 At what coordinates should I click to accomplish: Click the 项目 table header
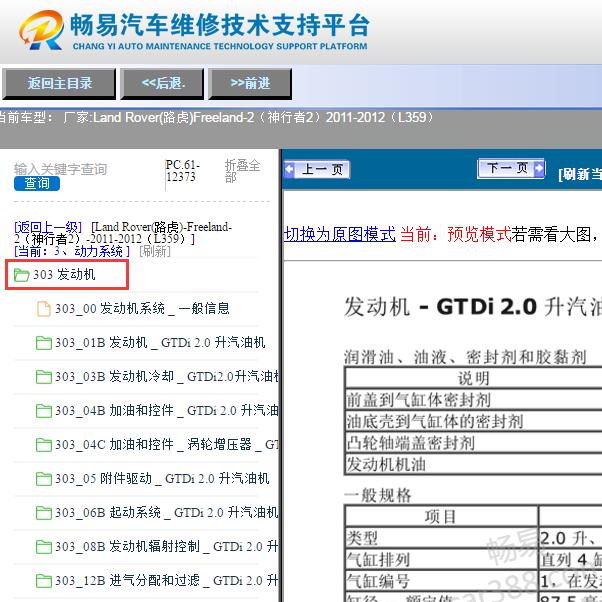441,517
